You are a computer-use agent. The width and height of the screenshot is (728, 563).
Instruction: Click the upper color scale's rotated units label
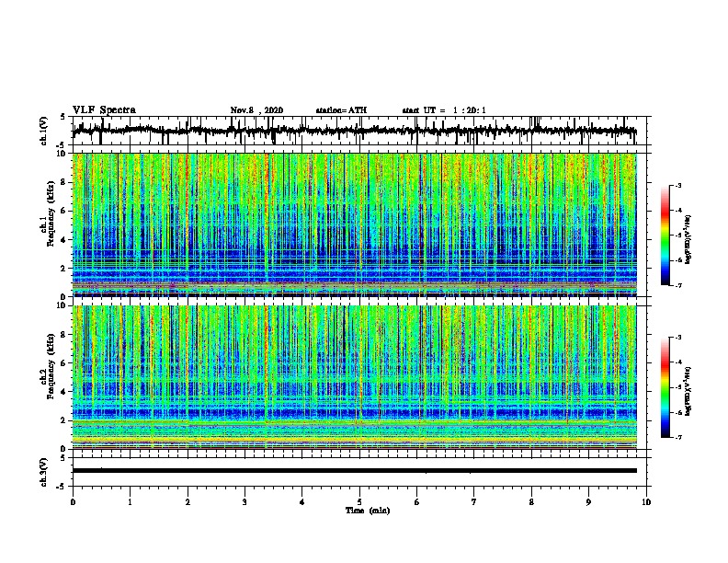688,239
